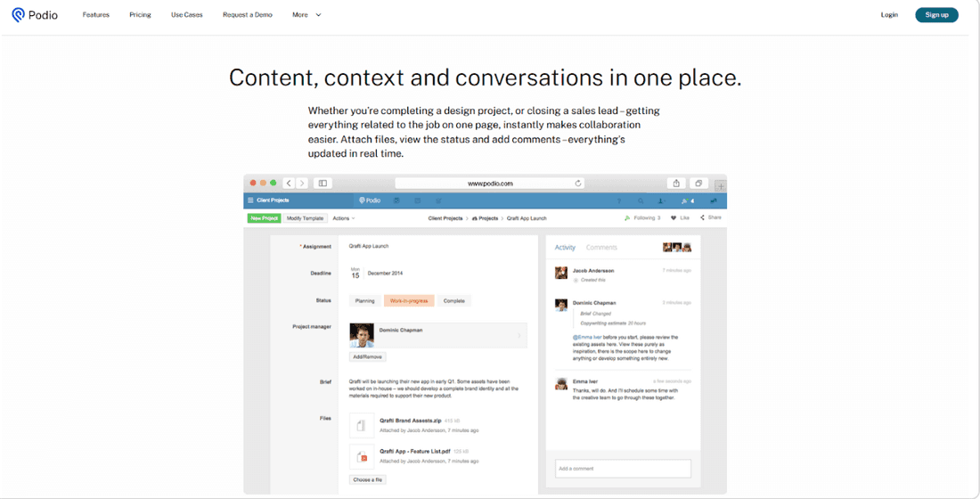Switch to the Comments tab

(x=601, y=248)
